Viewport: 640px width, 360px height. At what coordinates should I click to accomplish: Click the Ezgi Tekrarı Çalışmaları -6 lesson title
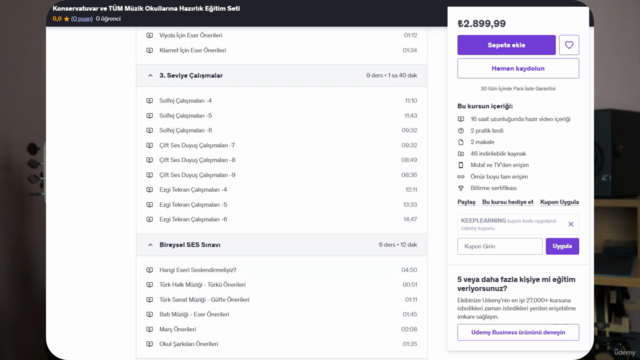point(193,219)
